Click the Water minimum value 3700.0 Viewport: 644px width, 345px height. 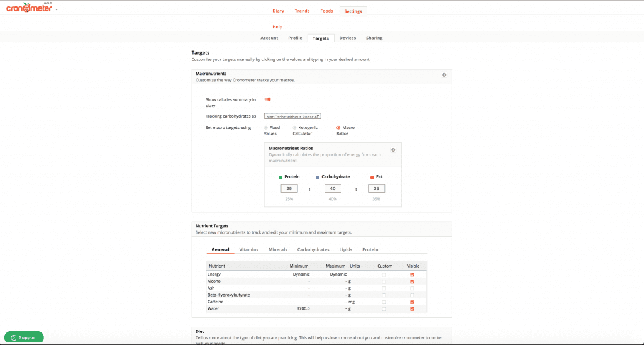[x=303, y=309]
